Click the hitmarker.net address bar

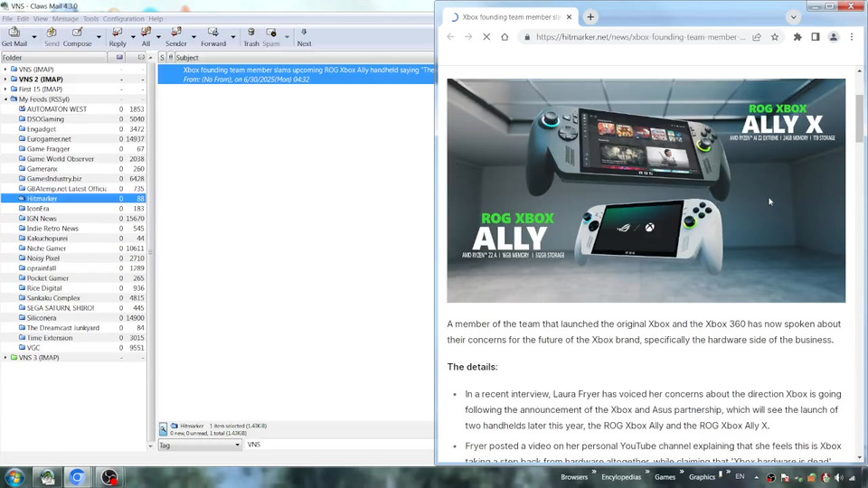point(640,37)
